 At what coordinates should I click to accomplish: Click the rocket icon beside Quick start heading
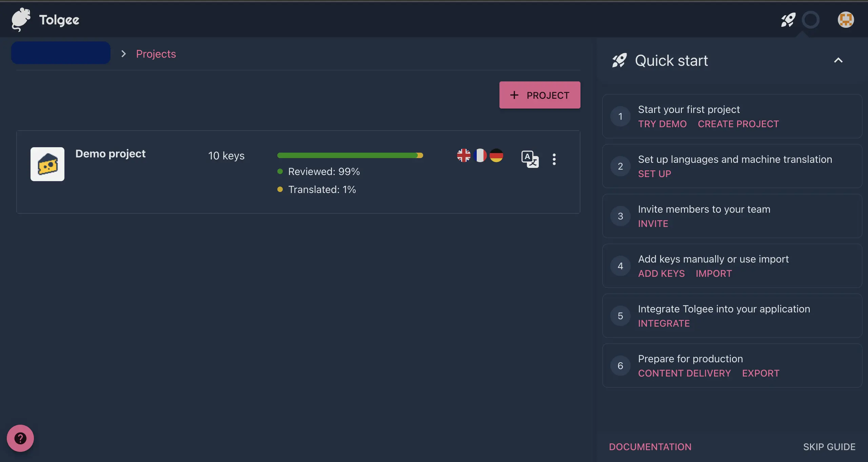[619, 60]
